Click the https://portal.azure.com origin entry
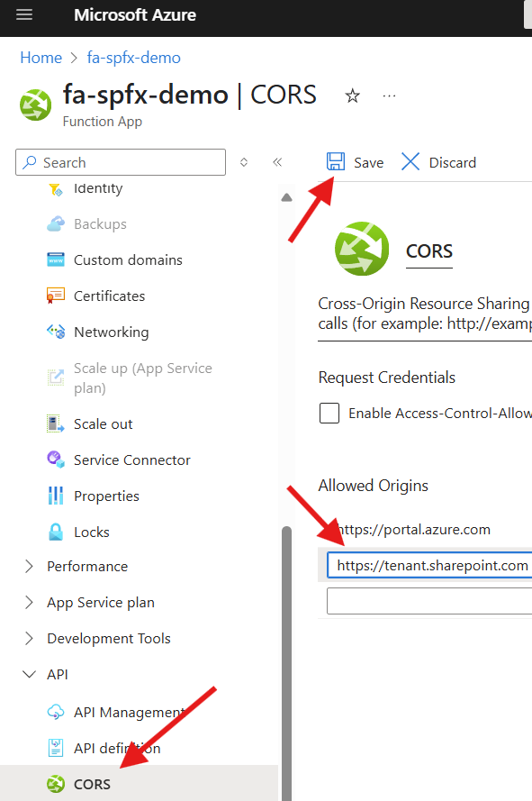The height and width of the screenshot is (801, 532). point(413,529)
